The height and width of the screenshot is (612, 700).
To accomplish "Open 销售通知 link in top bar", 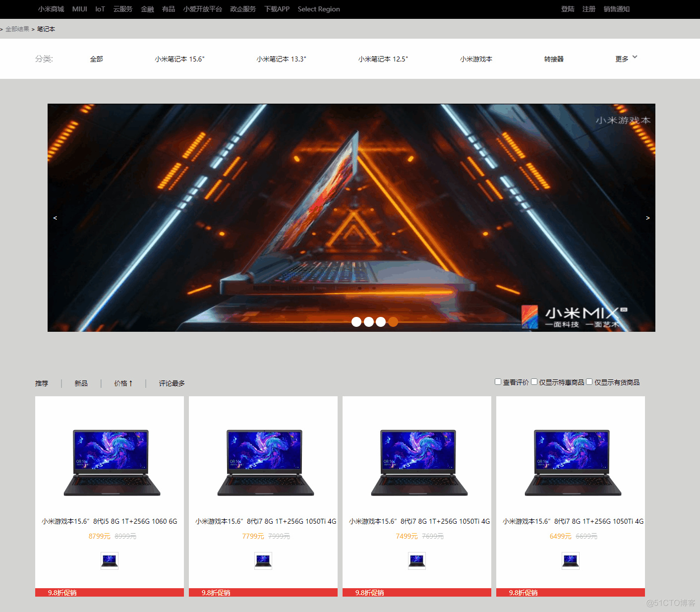I will point(617,9).
